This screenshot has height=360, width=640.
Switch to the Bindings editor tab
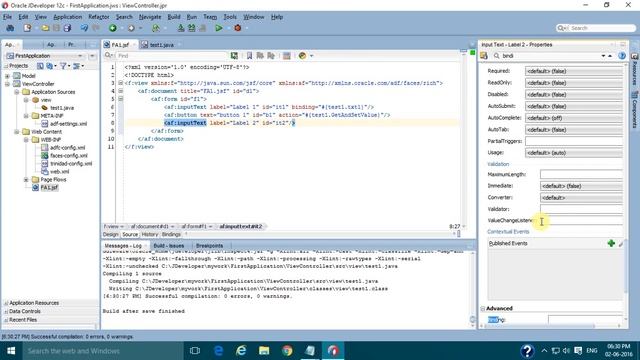click(x=171, y=234)
